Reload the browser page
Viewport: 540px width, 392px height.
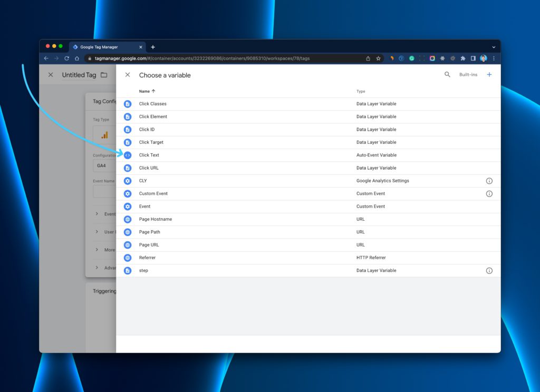pyautogui.click(x=66, y=58)
